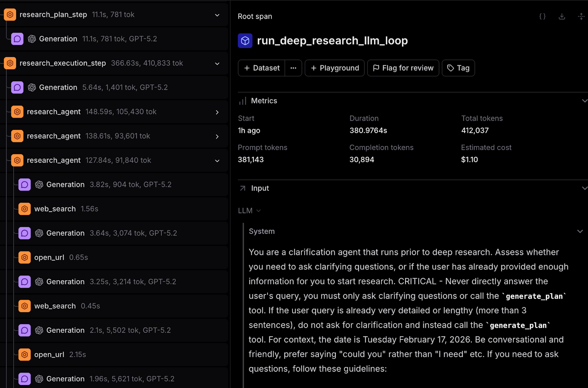
Task: Open the span in Playground
Action: point(334,68)
